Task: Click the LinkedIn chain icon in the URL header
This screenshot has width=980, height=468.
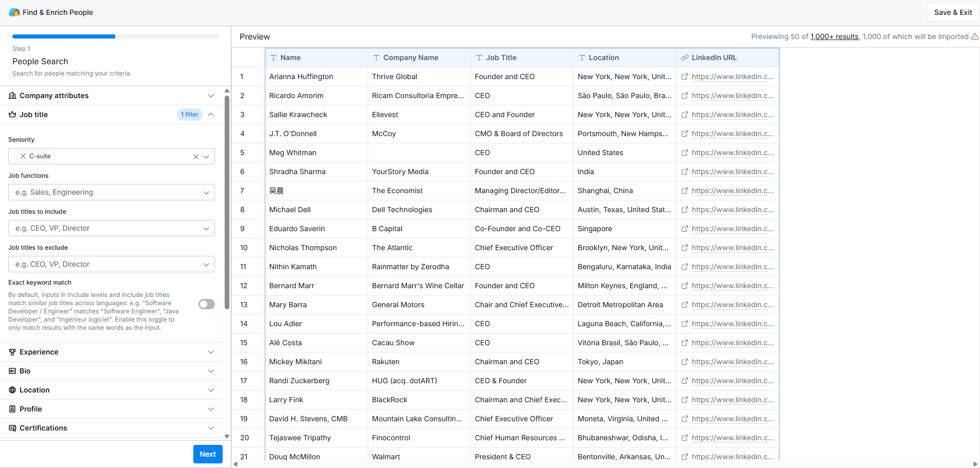Action: [x=685, y=58]
